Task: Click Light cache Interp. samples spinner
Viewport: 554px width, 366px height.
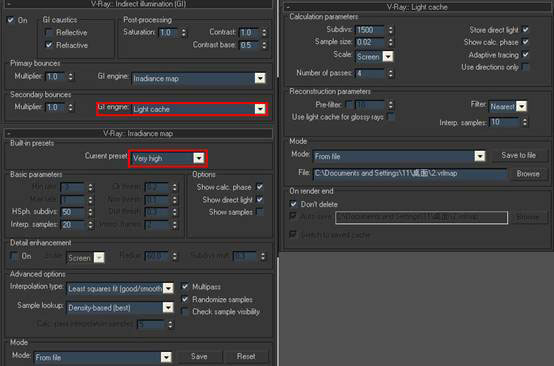Action: pos(525,122)
